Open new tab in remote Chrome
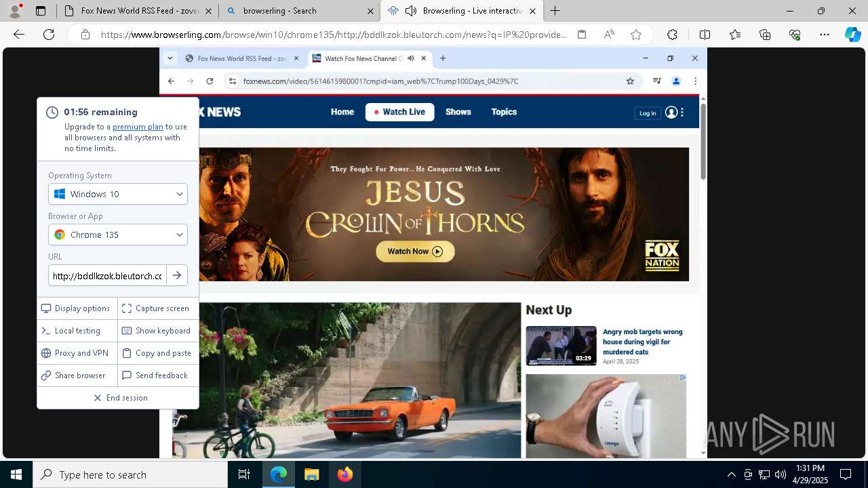The width and height of the screenshot is (868, 488). 443,58
